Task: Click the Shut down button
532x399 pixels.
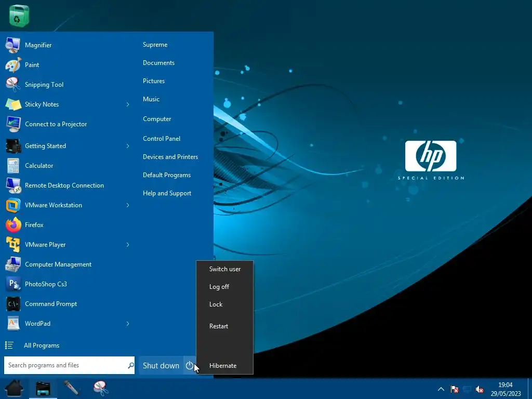Action: pos(161,365)
